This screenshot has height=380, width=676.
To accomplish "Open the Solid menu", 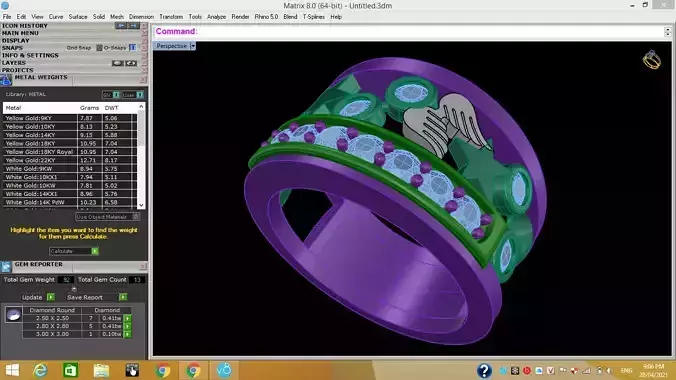I will point(99,17).
